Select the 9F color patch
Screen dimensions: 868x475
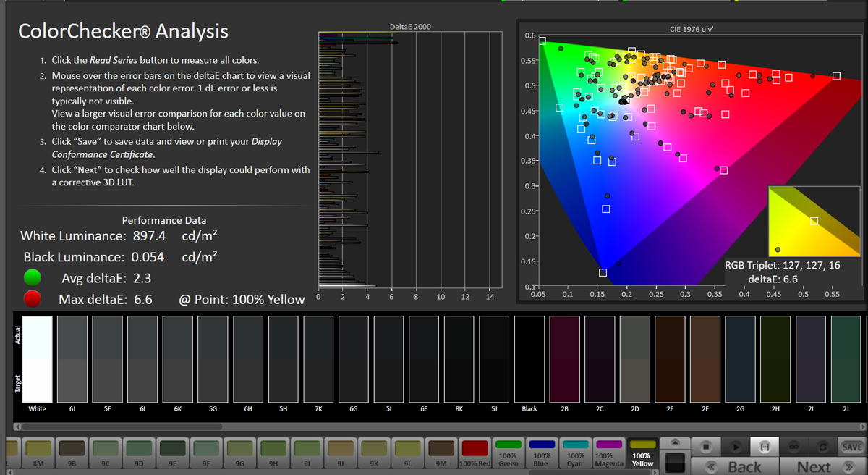[x=206, y=453]
